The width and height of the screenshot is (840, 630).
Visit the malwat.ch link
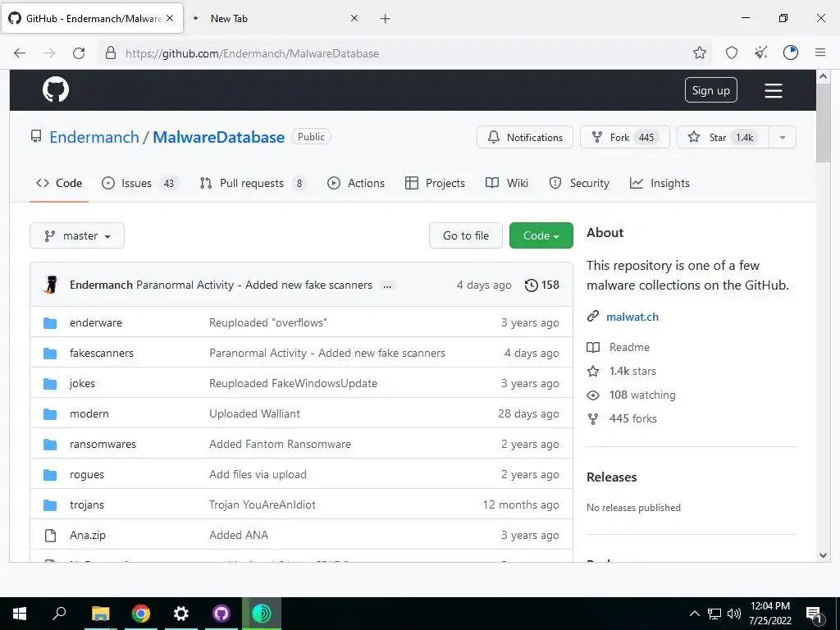632,317
